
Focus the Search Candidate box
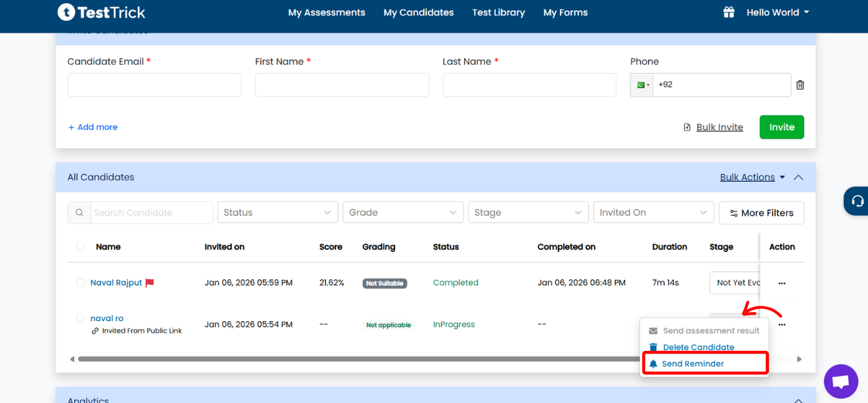click(151, 213)
